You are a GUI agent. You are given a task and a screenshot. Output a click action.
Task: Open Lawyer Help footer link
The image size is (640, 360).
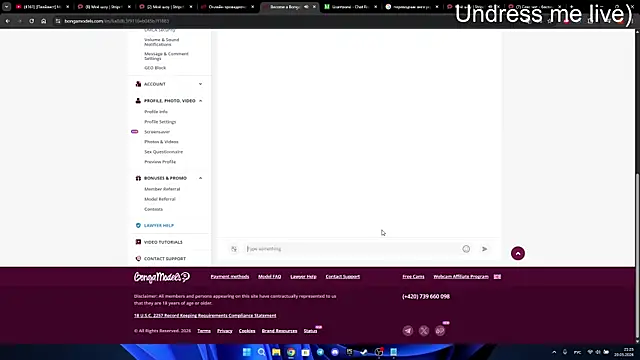(x=303, y=277)
